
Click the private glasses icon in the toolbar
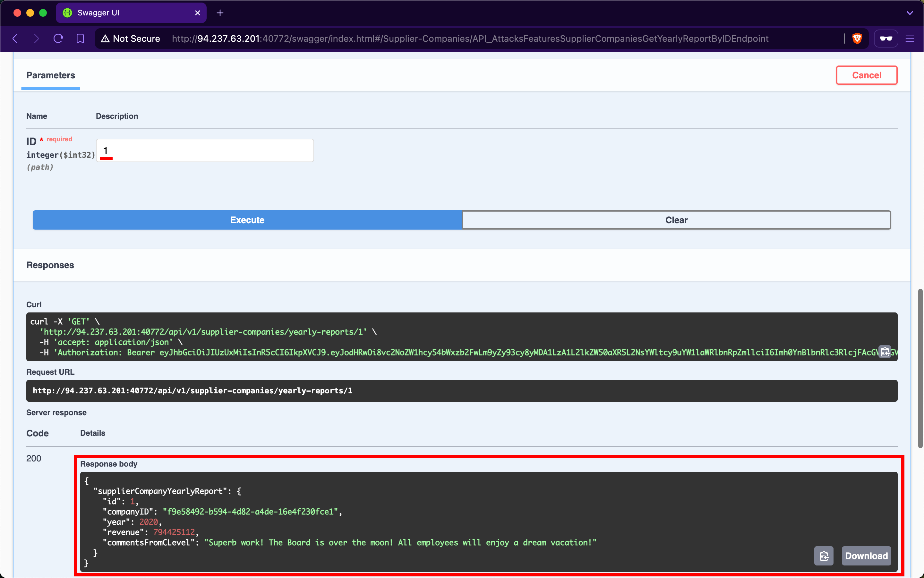[886, 39]
